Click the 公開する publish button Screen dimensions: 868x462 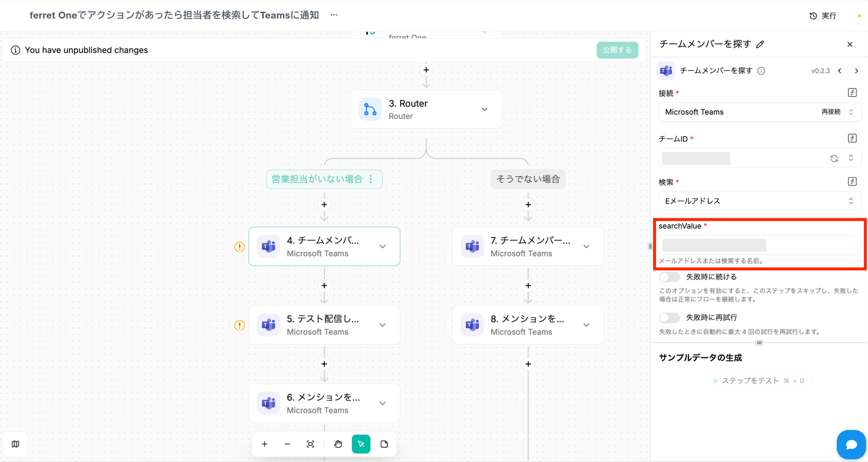[617, 50]
